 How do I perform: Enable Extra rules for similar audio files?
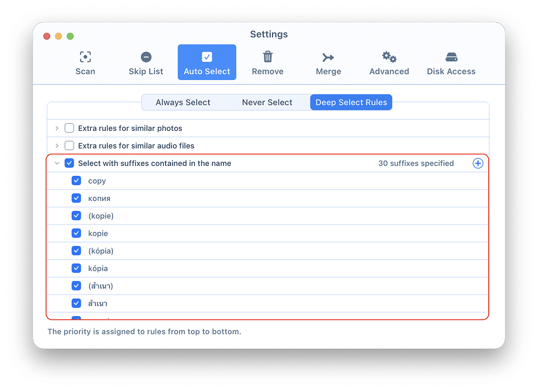click(70, 146)
